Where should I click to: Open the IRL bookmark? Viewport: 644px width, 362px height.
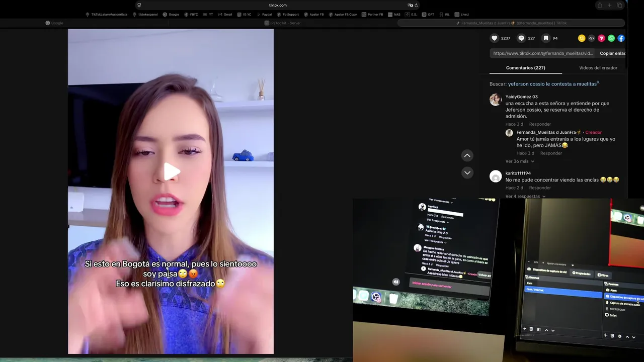click(445, 15)
